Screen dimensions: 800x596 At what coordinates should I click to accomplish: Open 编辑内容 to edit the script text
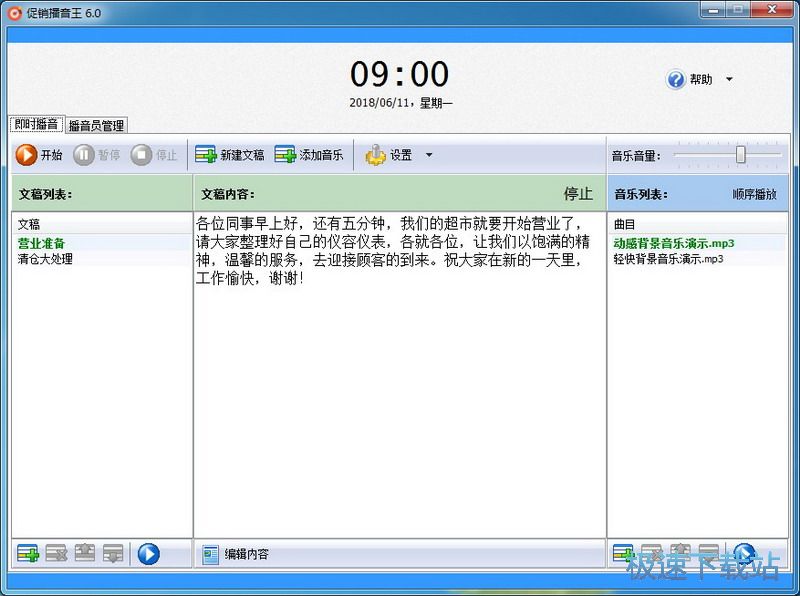(237, 552)
